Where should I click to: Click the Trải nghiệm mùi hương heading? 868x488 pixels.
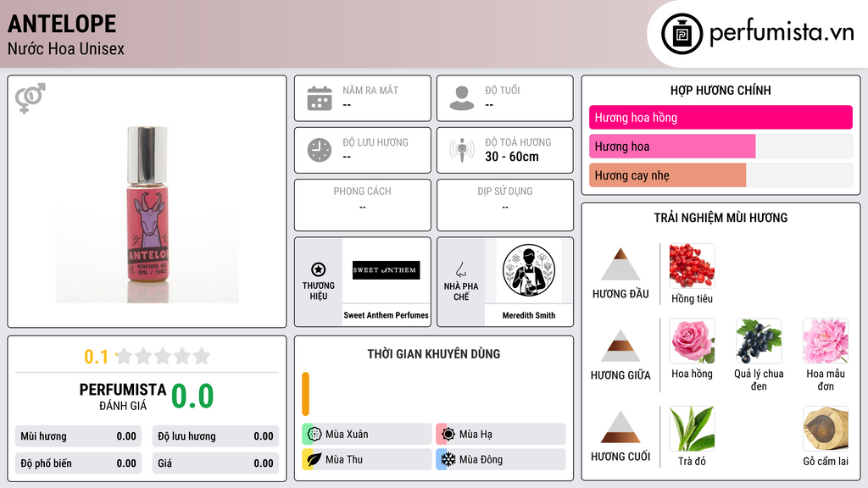pyautogui.click(x=721, y=218)
